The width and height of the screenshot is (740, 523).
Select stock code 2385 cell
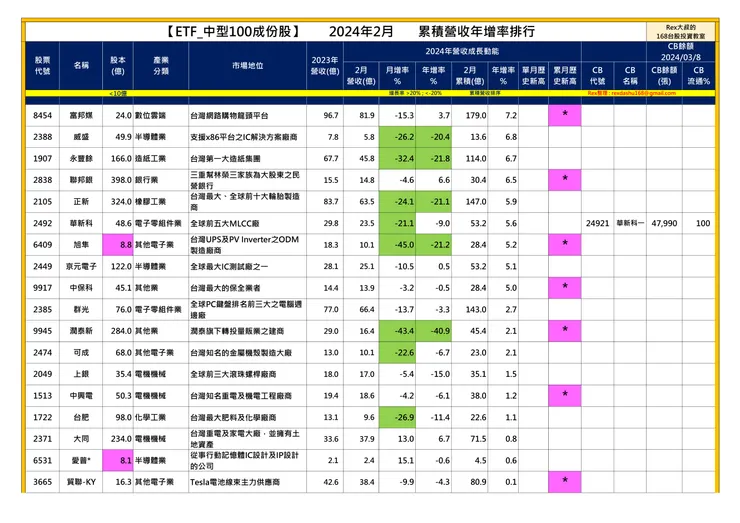(x=42, y=310)
